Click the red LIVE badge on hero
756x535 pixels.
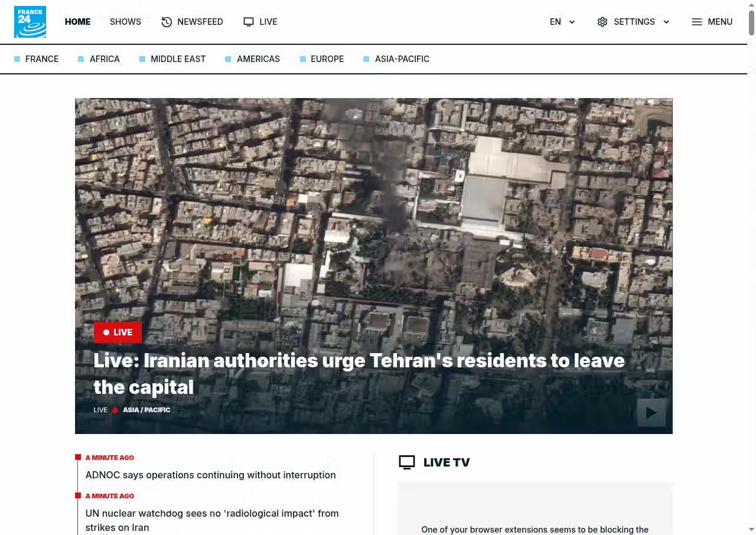(118, 332)
